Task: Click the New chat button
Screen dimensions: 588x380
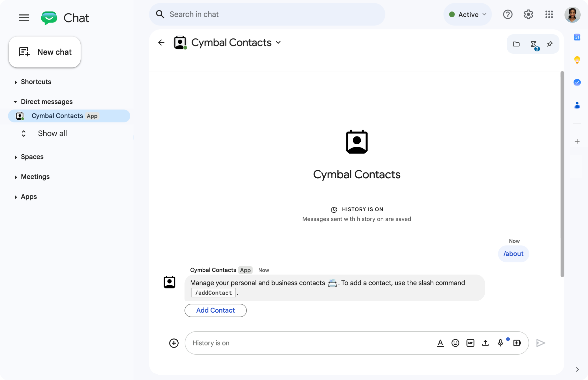Action: (x=45, y=52)
